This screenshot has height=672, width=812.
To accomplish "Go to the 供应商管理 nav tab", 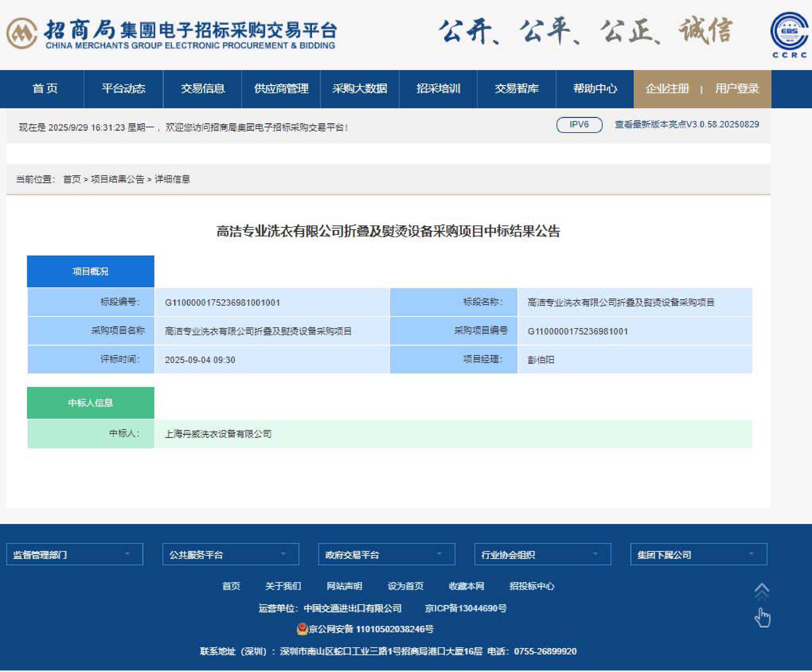I will point(281,89).
